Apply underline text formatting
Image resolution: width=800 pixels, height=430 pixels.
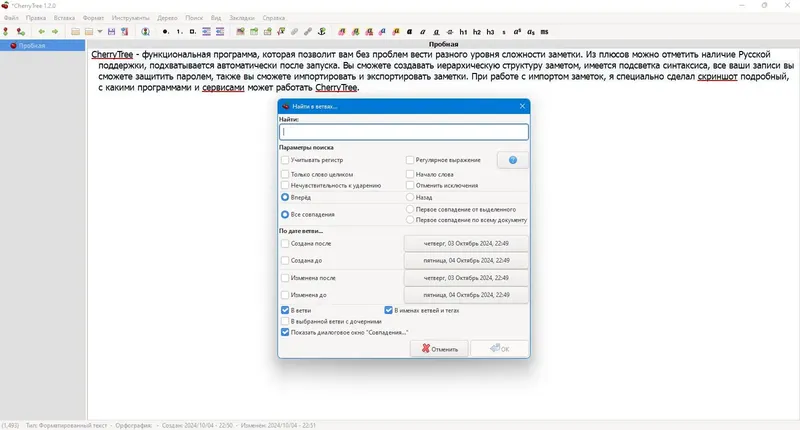pyautogui.click(x=436, y=32)
